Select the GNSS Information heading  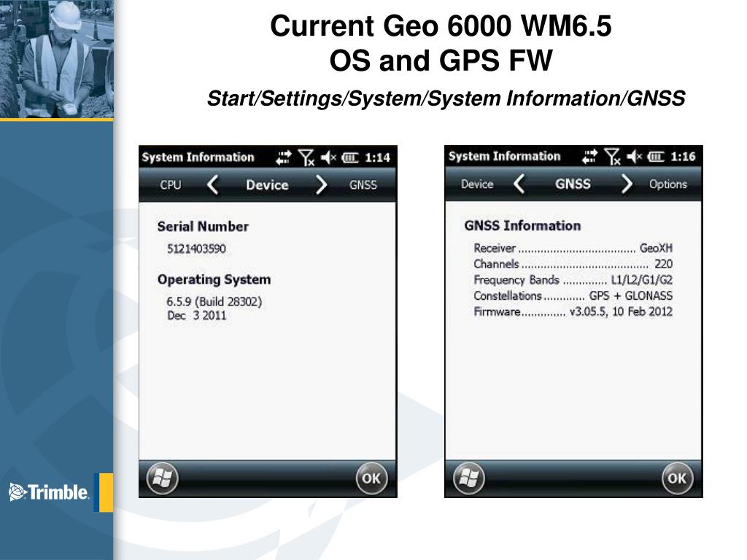point(522,225)
